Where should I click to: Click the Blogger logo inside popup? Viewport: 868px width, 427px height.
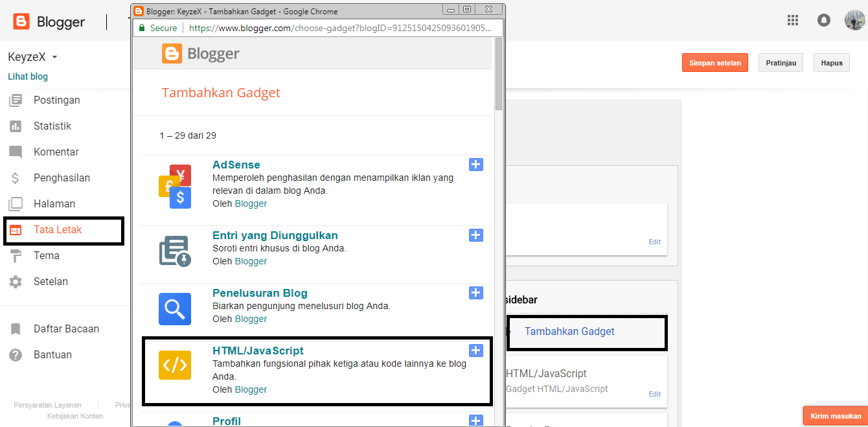click(x=201, y=54)
